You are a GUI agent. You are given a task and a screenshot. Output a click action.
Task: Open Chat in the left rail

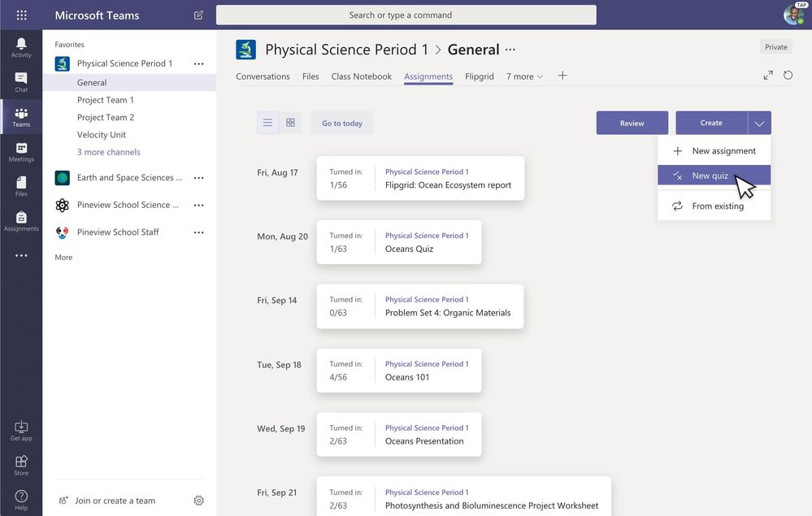click(21, 82)
